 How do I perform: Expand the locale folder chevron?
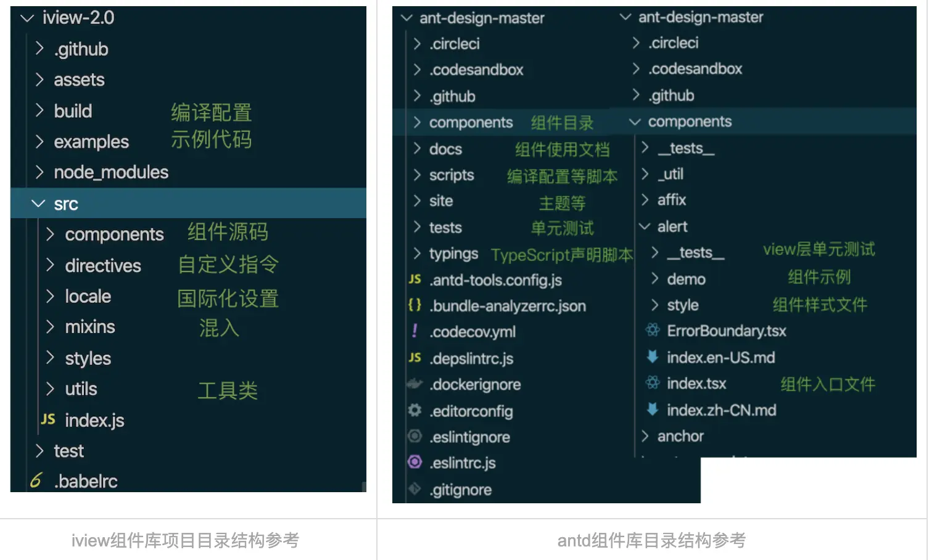pos(51,296)
